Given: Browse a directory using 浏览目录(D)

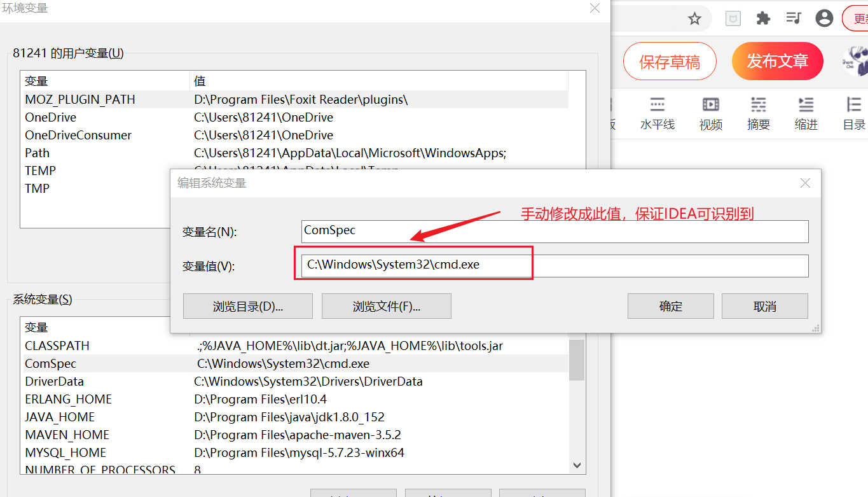Looking at the screenshot, I should pos(247,306).
